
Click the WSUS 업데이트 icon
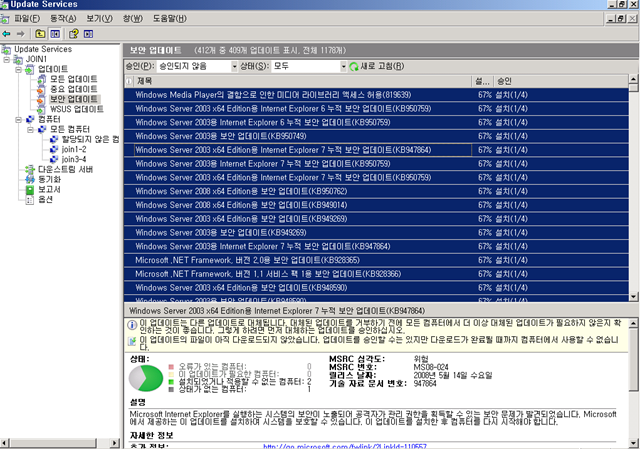coord(42,109)
